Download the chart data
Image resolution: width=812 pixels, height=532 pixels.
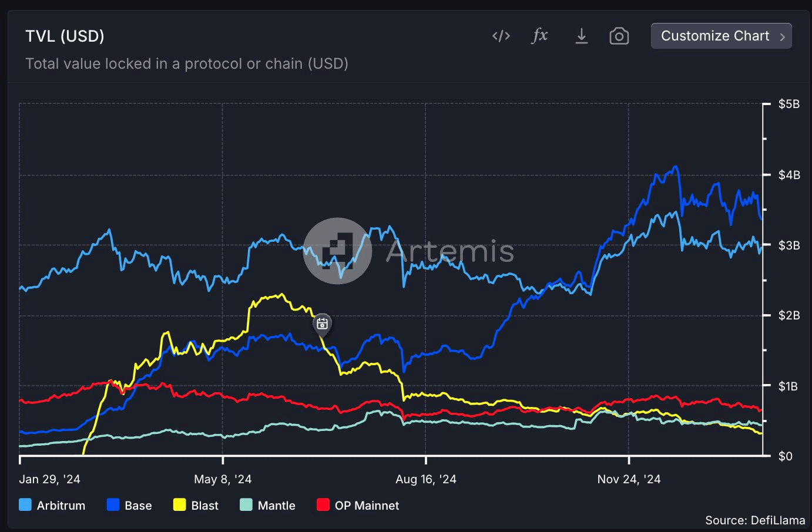coord(581,36)
